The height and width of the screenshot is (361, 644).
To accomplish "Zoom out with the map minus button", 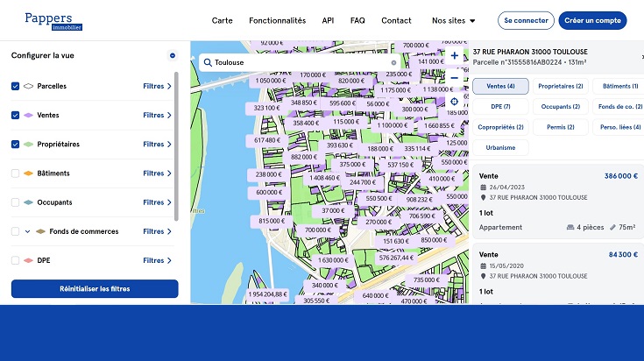I will click(454, 78).
